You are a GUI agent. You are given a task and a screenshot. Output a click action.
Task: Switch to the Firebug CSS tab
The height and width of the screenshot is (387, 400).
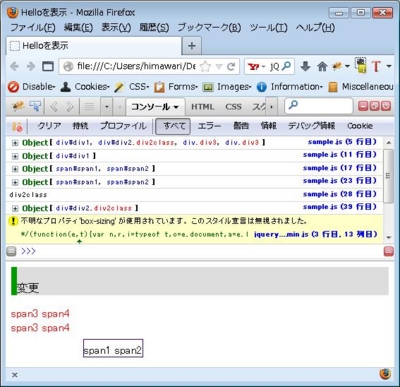tap(233, 107)
